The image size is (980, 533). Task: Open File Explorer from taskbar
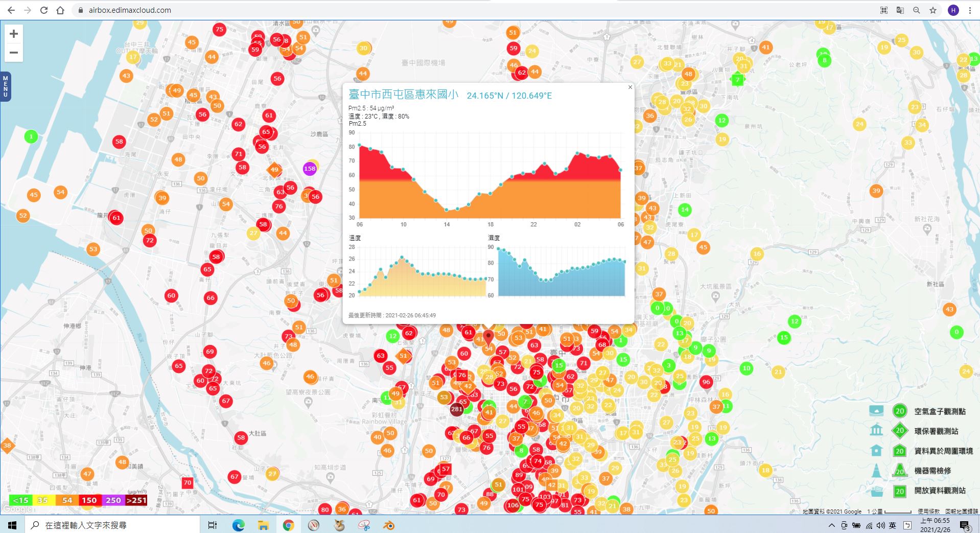(x=263, y=525)
